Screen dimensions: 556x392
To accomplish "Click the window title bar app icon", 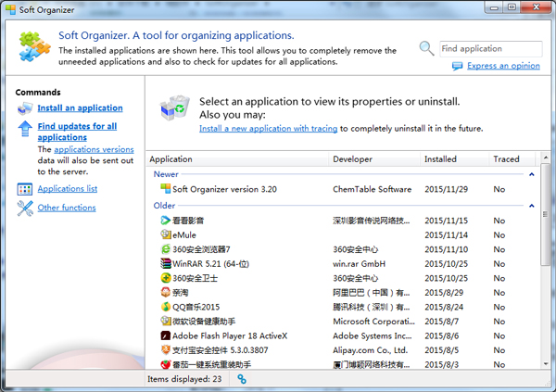I will (10, 9).
